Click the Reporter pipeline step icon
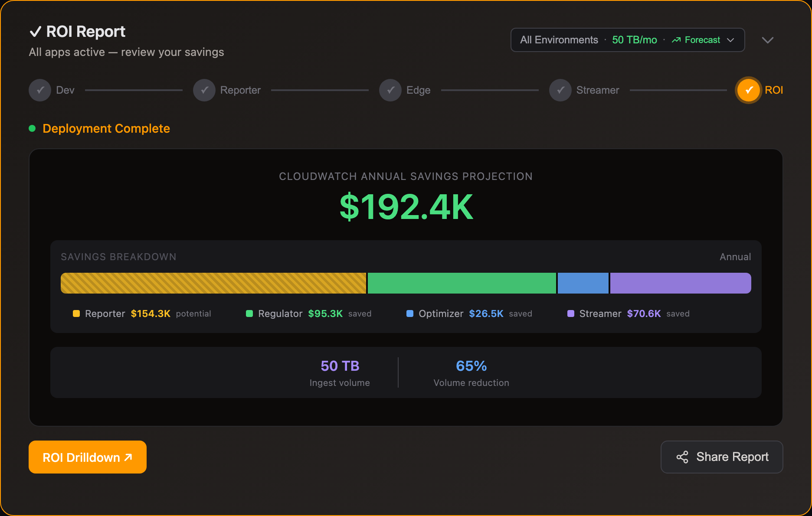The image size is (812, 516). click(x=204, y=90)
